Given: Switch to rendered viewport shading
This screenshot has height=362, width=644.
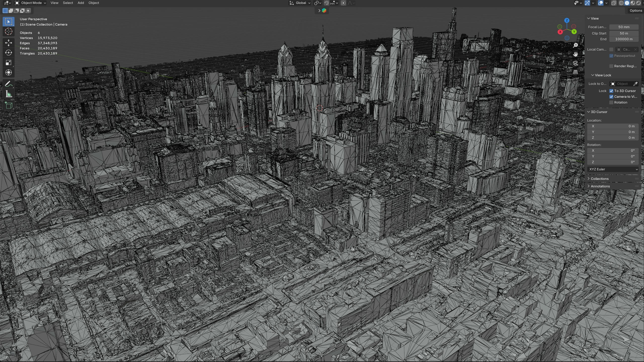Looking at the screenshot, I should (x=638, y=3).
